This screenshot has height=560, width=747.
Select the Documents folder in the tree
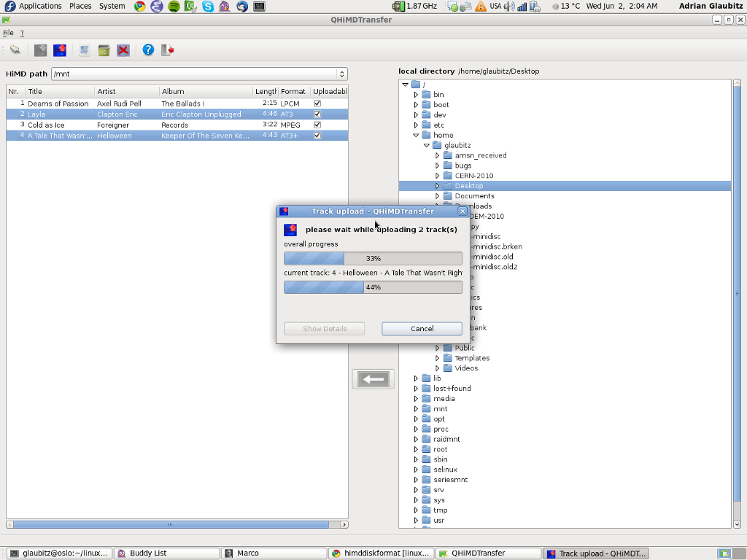474,196
